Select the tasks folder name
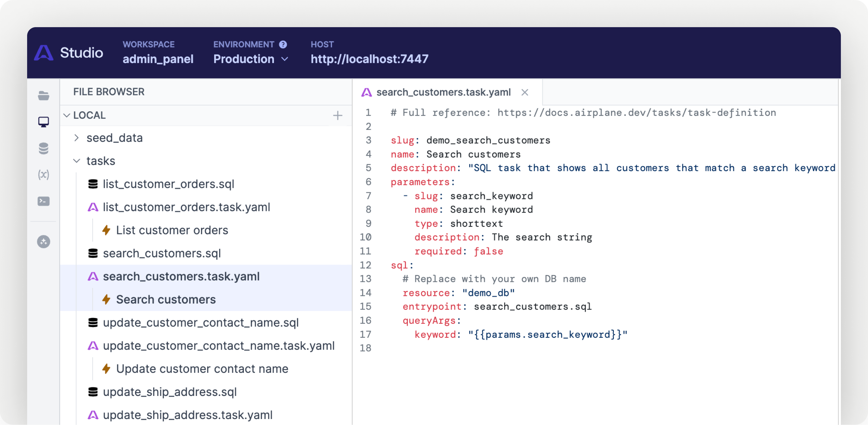Viewport: 868px width, 425px height. [101, 161]
